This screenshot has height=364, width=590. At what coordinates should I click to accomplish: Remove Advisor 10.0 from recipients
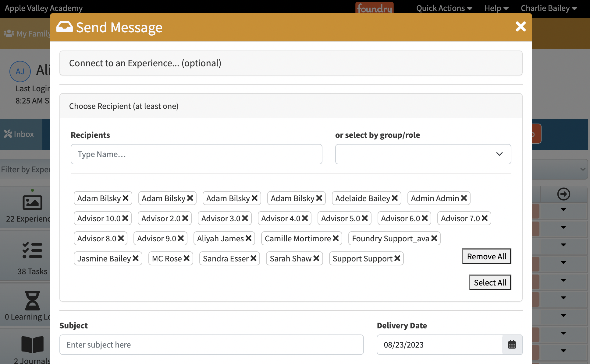(x=125, y=218)
